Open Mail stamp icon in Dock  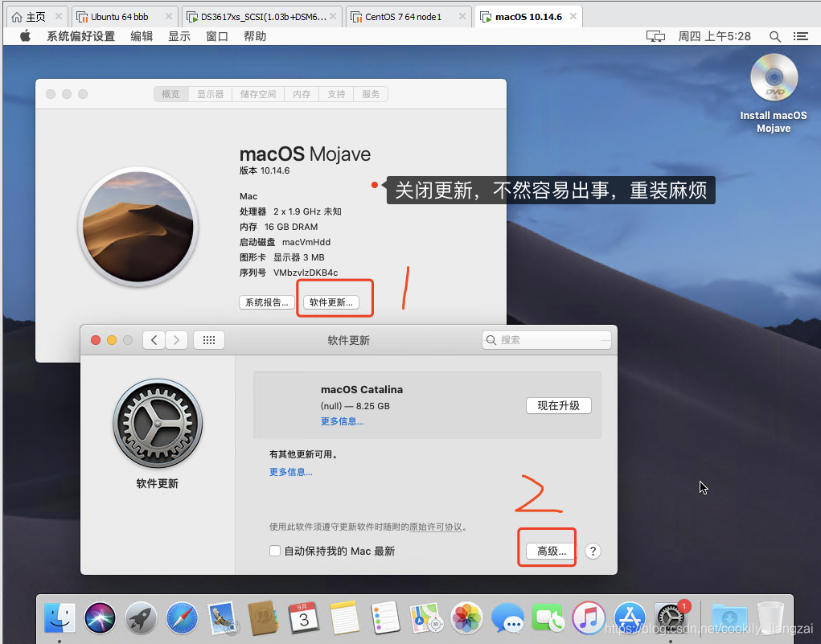coord(223,617)
